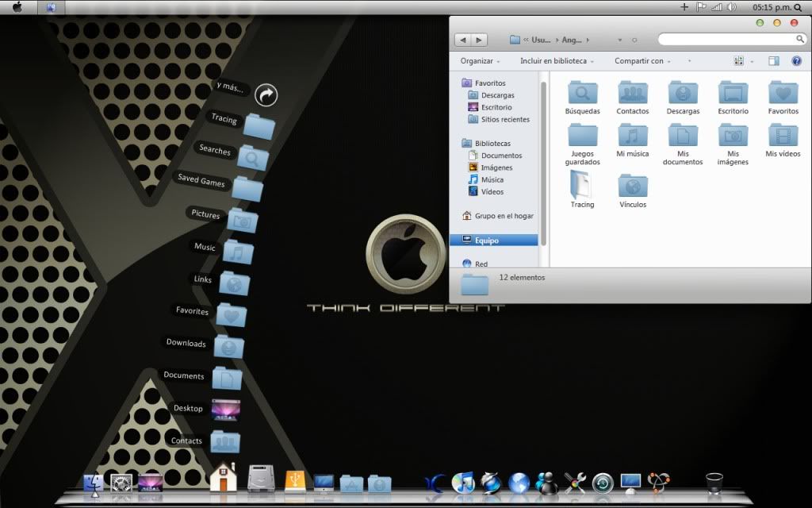Open Tracing folder in desktop stack

[x=259, y=126]
